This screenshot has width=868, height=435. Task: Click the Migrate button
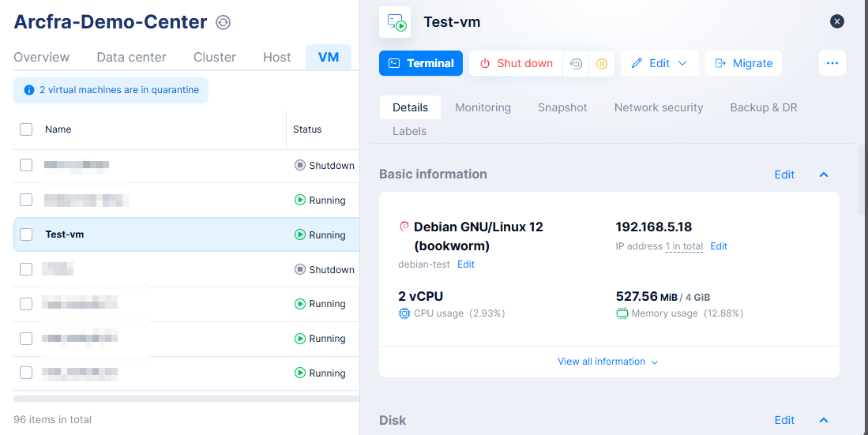click(x=743, y=63)
